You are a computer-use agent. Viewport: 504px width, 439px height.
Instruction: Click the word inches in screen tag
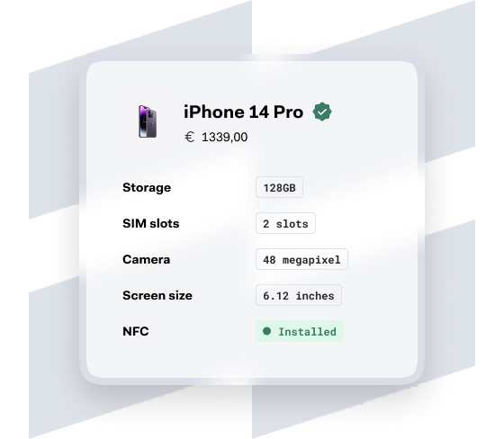(x=315, y=296)
